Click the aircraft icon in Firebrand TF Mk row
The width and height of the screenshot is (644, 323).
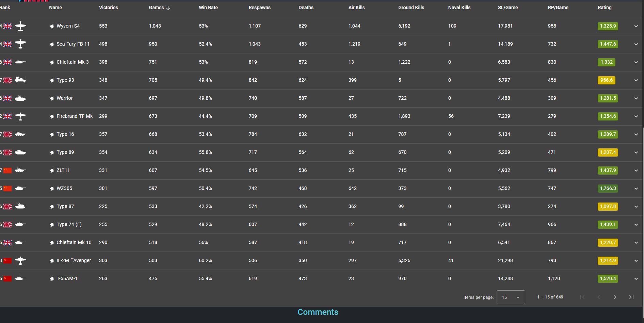(x=20, y=116)
